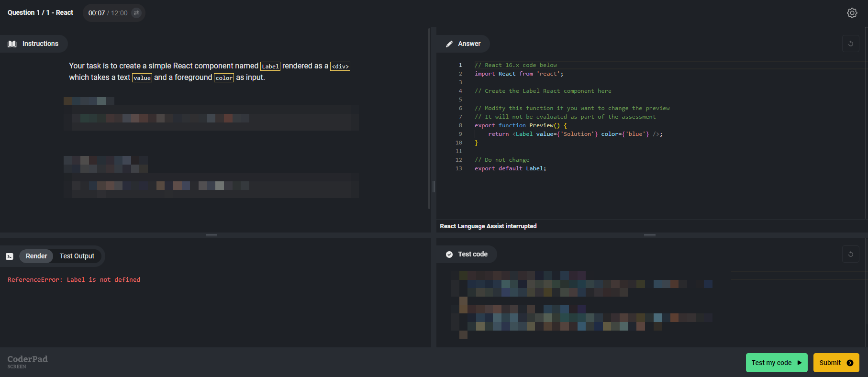
Task: Run Test my code button
Action: pos(776,363)
